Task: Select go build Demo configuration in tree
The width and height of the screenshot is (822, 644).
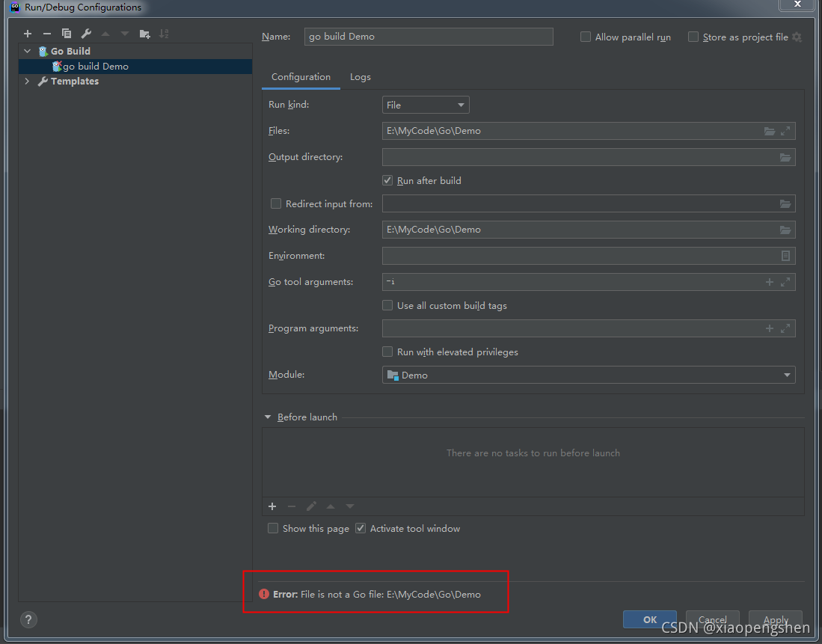Action: (135, 66)
